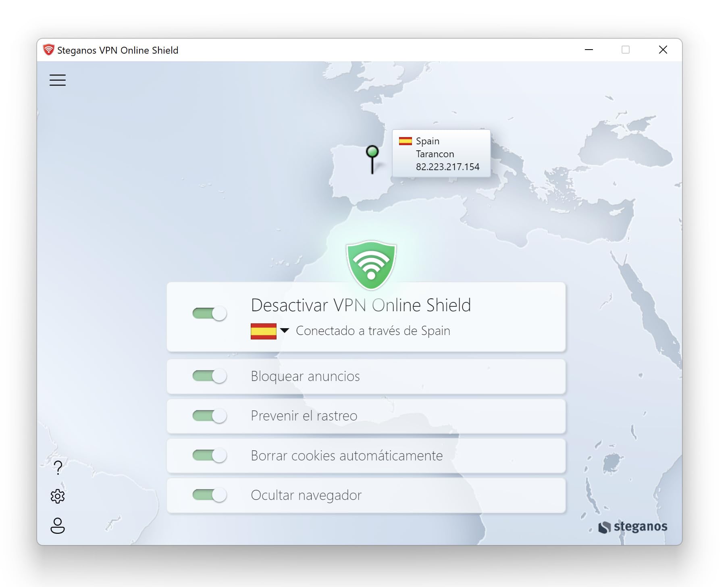Toggle Bloquear anuncios switch
The width and height of the screenshot is (728, 587).
point(210,376)
